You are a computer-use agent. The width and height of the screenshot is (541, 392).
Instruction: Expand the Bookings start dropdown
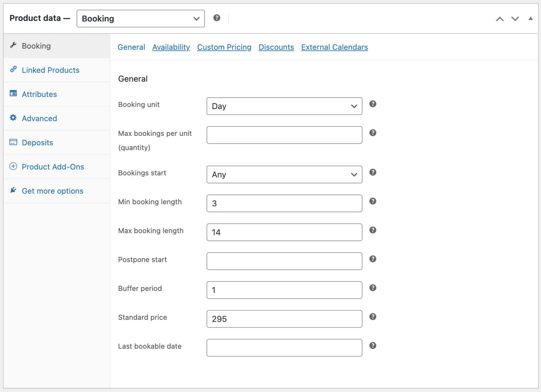click(x=284, y=174)
